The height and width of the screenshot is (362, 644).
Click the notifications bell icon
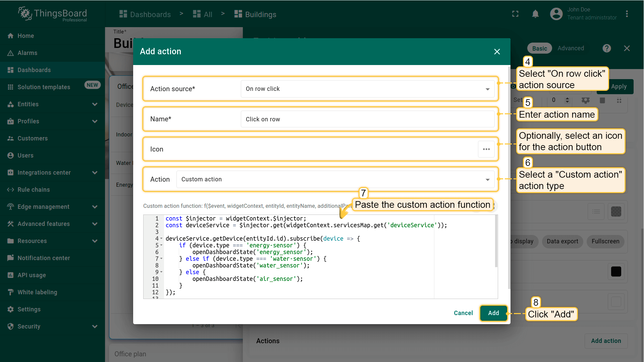[535, 14]
